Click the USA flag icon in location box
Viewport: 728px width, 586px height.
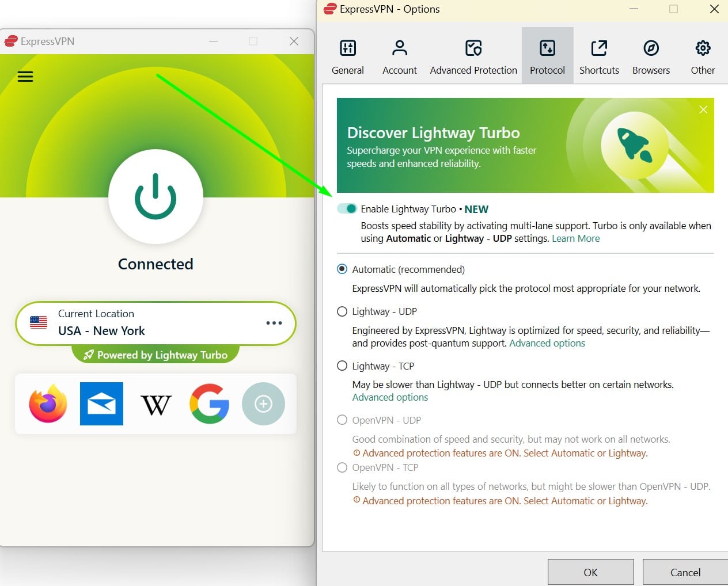tap(39, 322)
